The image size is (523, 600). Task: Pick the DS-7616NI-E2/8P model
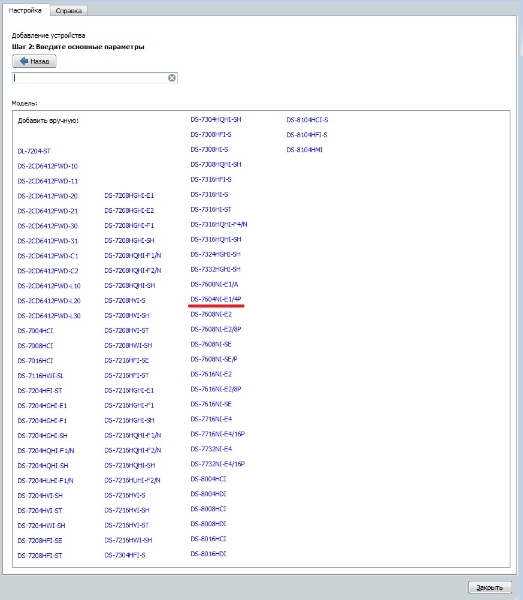[216, 389]
